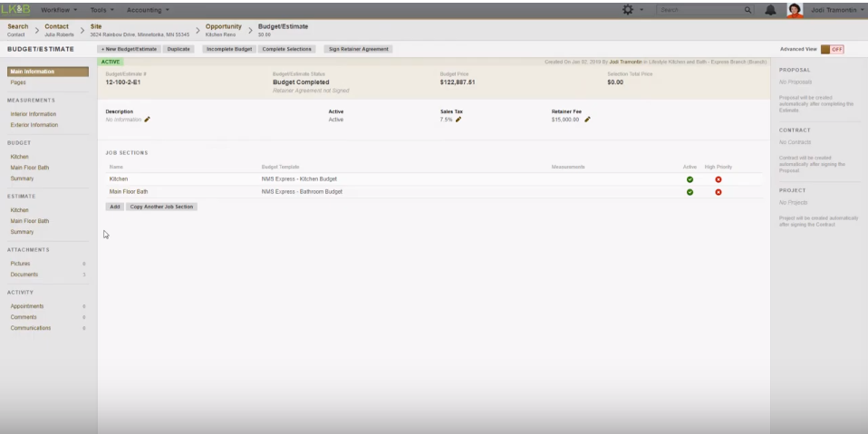
Task: Toggle High Priority for Main Floor Bath
Action: (x=718, y=192)
